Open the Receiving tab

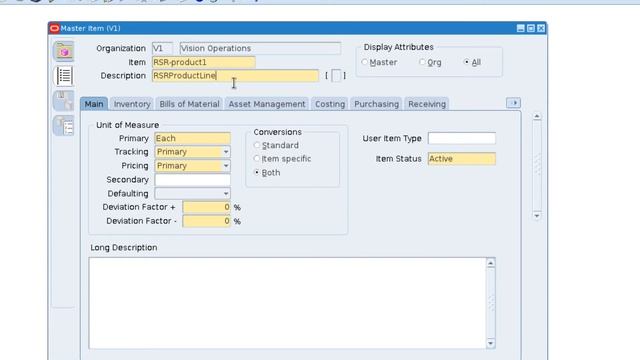pyautogui.click(x=427, y=104)
